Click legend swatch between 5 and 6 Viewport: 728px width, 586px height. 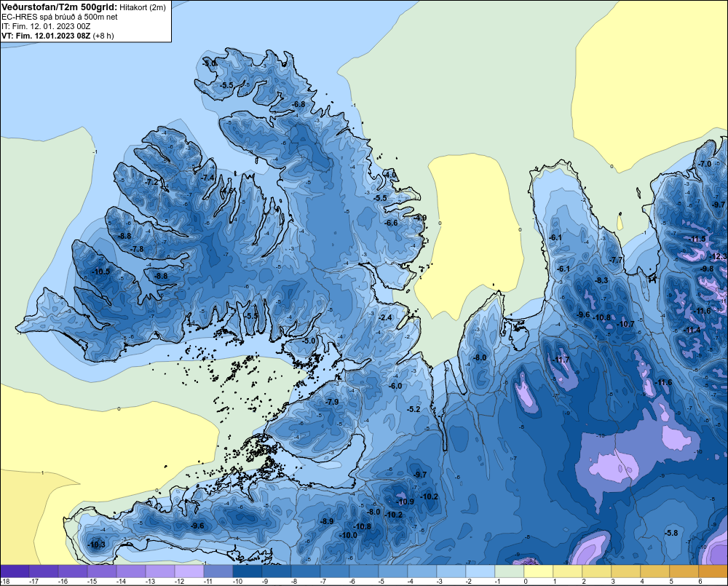pos(684,571)
